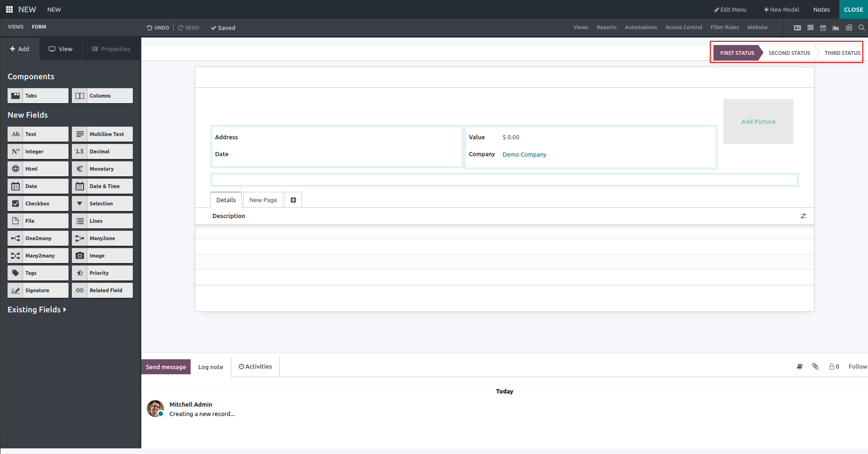Open the apps grid menu icon
868x454 pixels.
tap(9, 9)
